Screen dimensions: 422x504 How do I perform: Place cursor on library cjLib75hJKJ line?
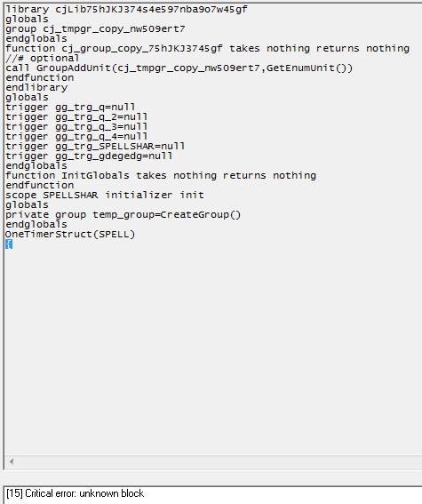(x=126, y=9)
